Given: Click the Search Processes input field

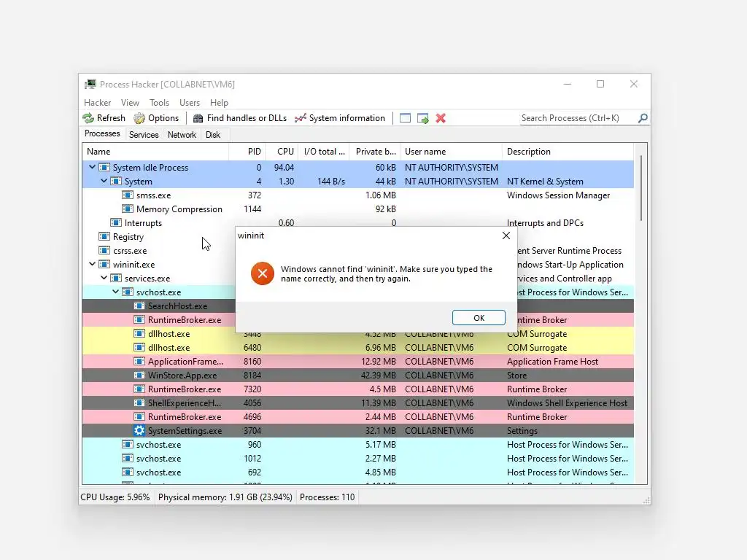Looking at the screenshot, I should click(x=578, y=118).
